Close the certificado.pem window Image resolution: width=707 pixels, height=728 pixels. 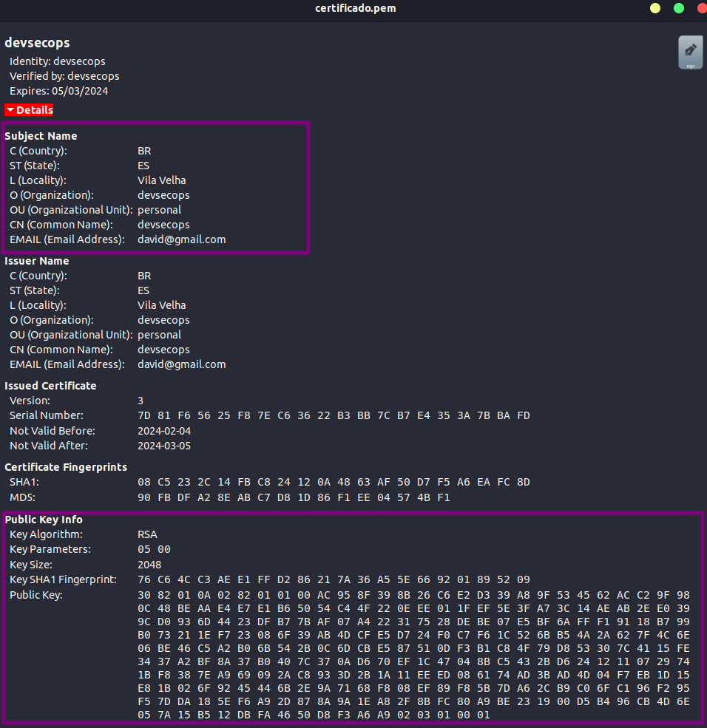click(701, 8)
